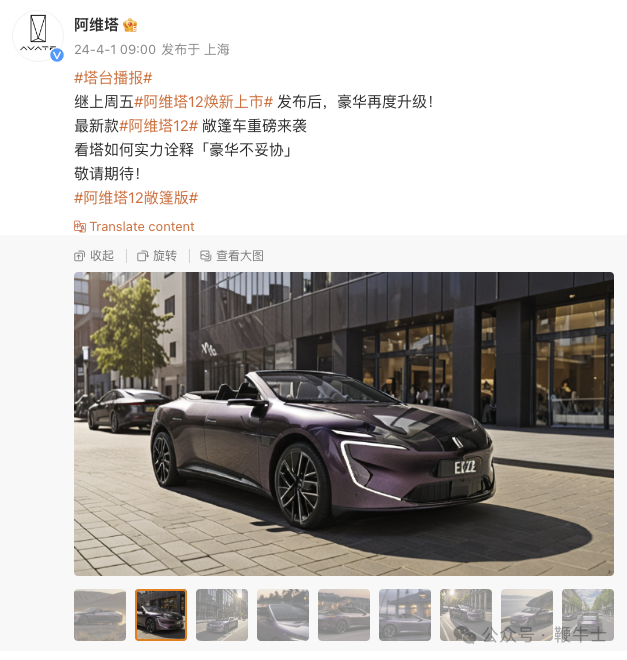Screen dimensions: 627x660
Task: Click the blue verified badge
Action: coord(57,55)
